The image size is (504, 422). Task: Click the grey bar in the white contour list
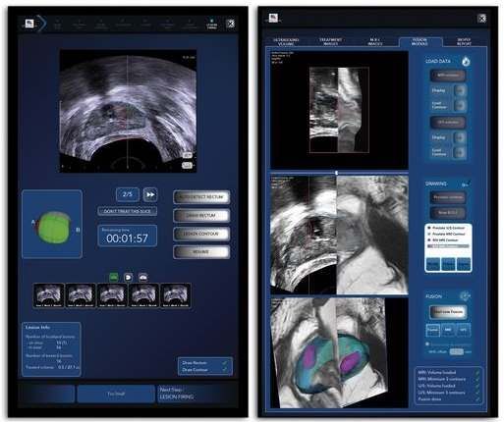[448, 246]
